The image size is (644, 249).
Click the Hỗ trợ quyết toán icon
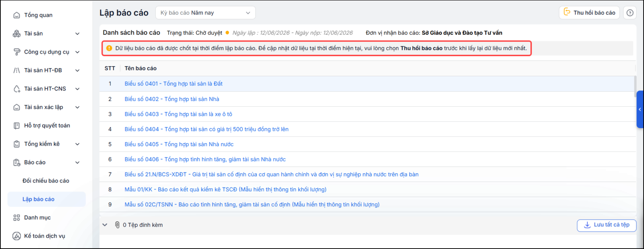point(17,126)
